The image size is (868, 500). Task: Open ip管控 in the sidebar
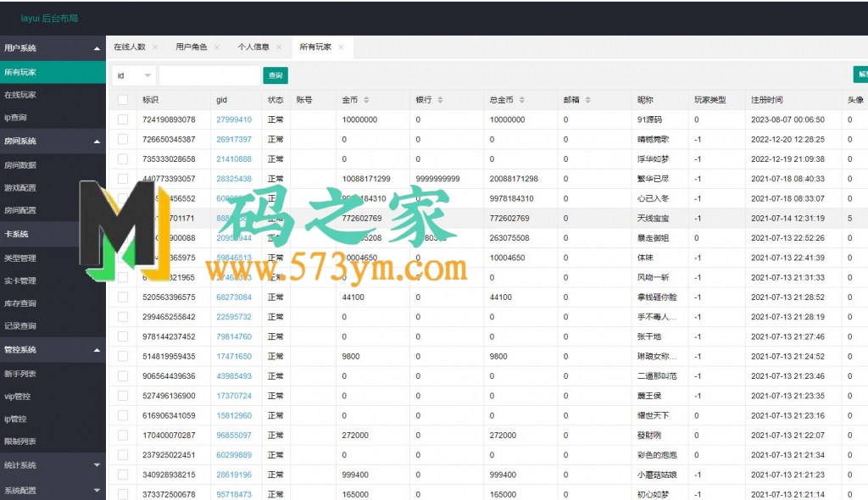(53, 419)
